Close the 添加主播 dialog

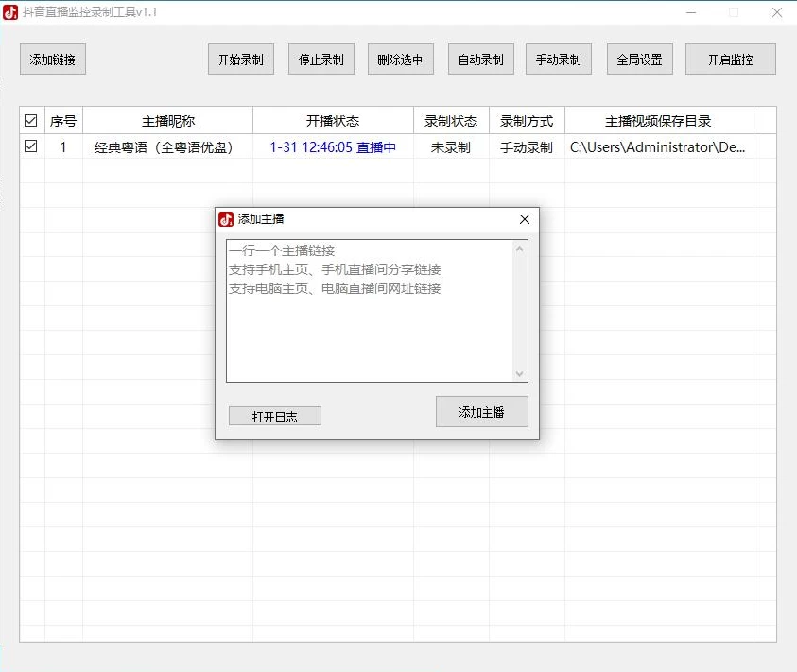[525, 219]
